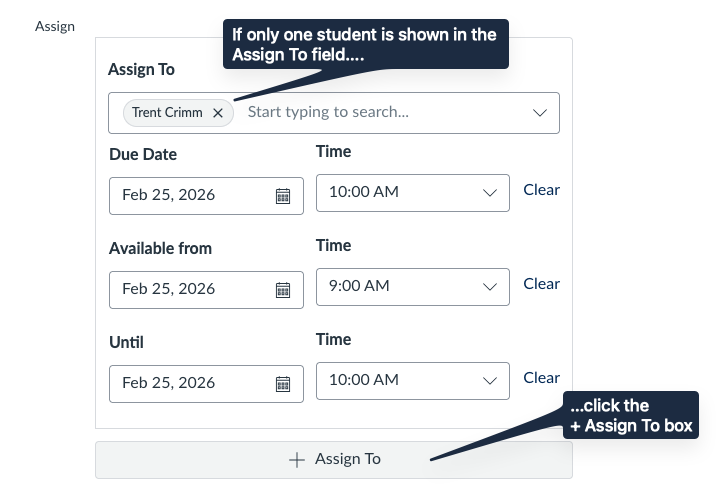Expand Due Date time dropdown

pyautogui.click(x=490, y=192)
